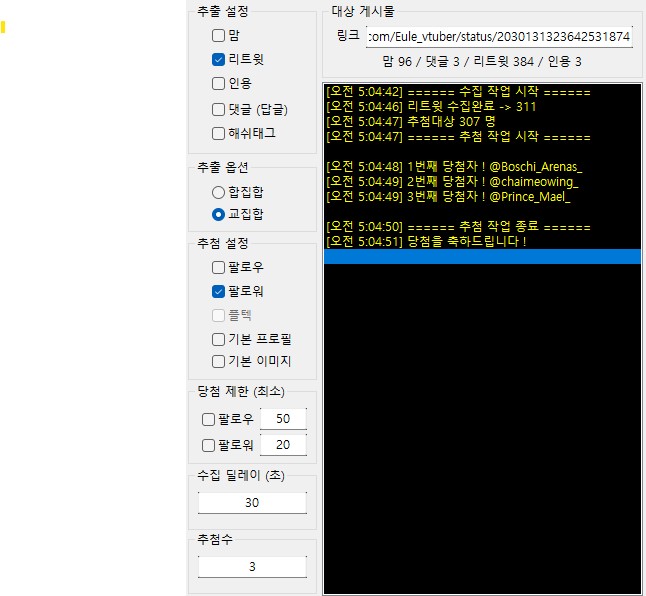Click winner line '@Prince_Mael_'
The width and height of the screenshot is (646, 596).
(482, 196)
